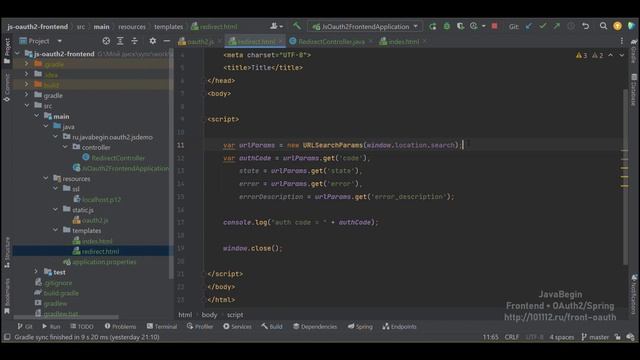
Task: Click line column indicator 11:65
Action: click(x=490, y=337)
